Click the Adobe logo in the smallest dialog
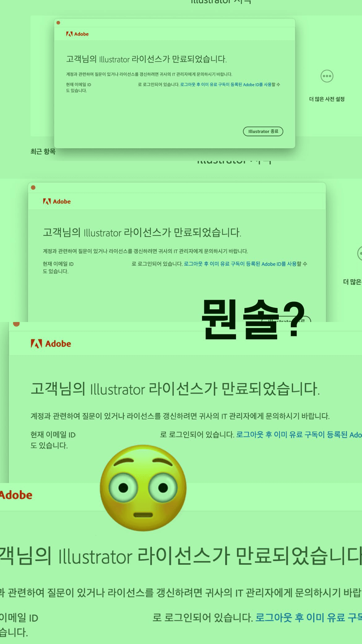This screenshot has height=644, width=362. (x=77, y=34)
